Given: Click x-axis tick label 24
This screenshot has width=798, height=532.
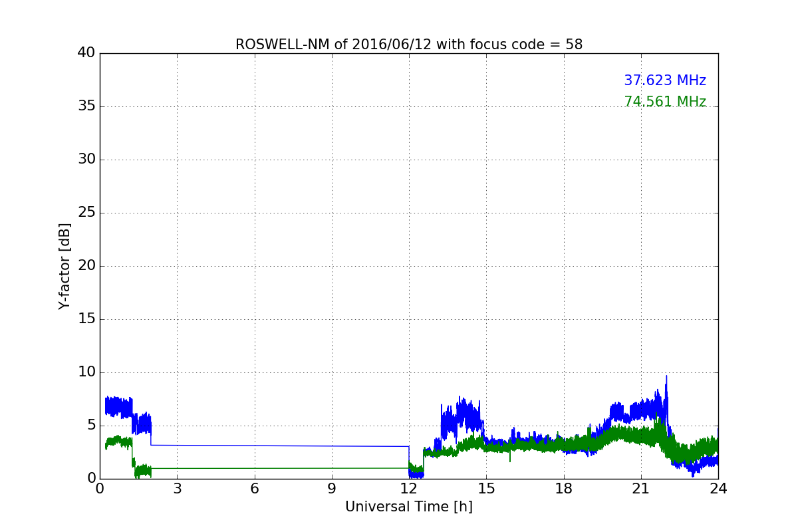Looking at the screenshot, I should click(x=718, y=488).
